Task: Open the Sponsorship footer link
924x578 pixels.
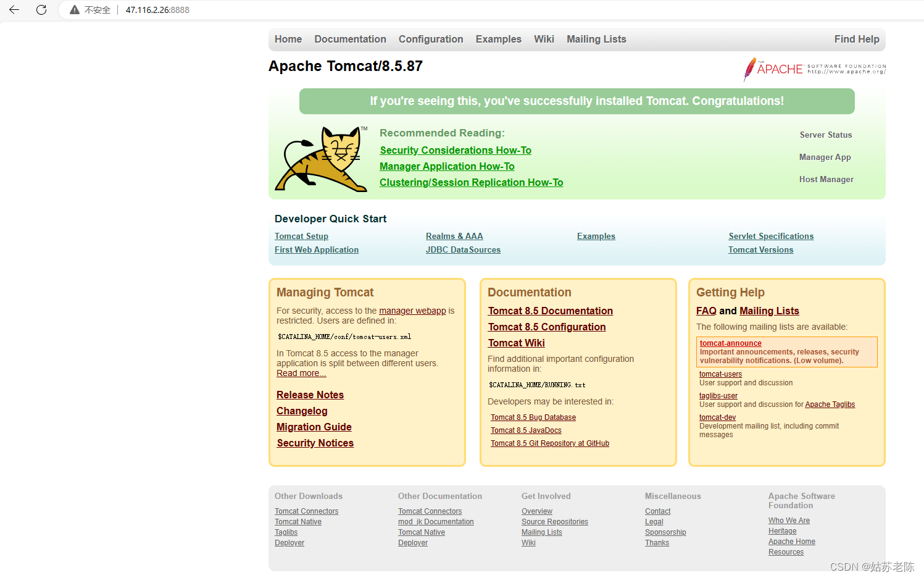Action: [x=665, y=532]
